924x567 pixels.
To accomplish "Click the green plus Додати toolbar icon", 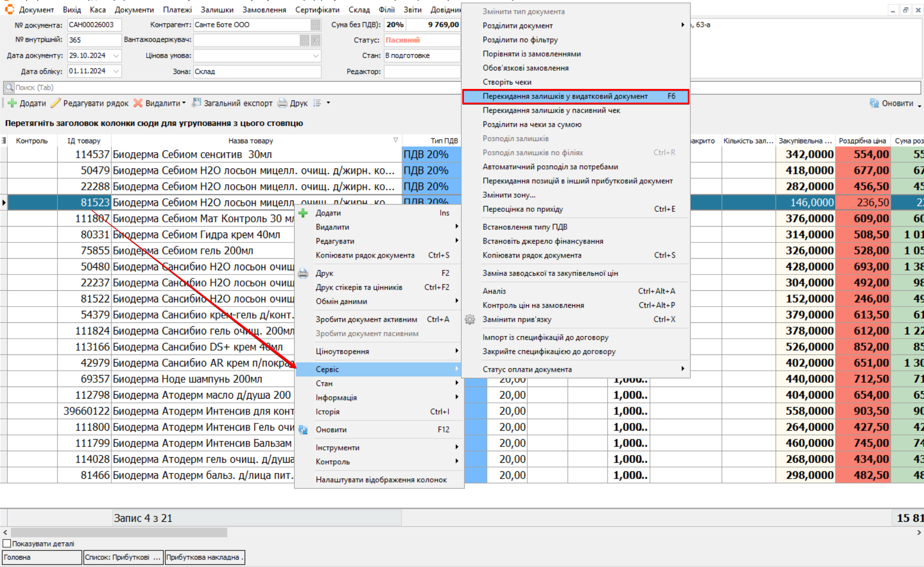I will click(x=12, y=103).
